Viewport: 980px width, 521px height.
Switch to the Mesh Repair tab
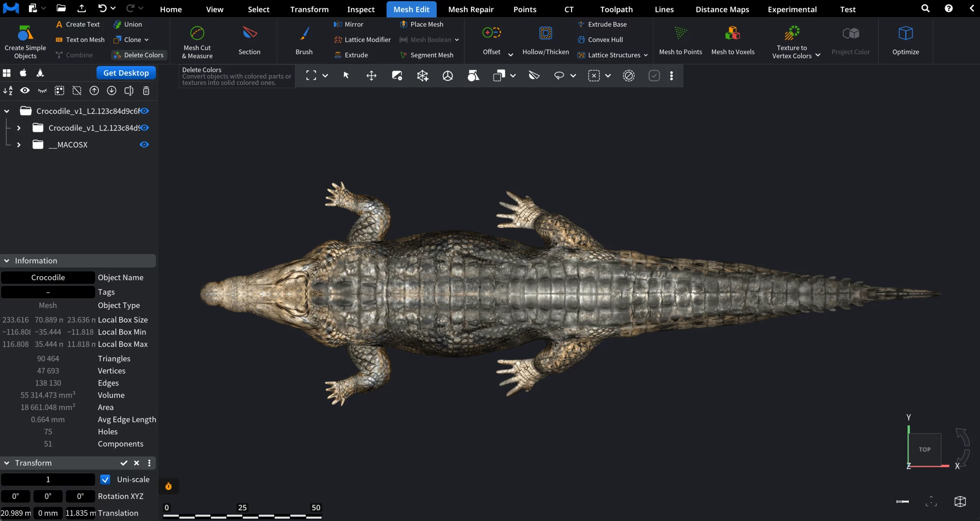coord(470,9)
